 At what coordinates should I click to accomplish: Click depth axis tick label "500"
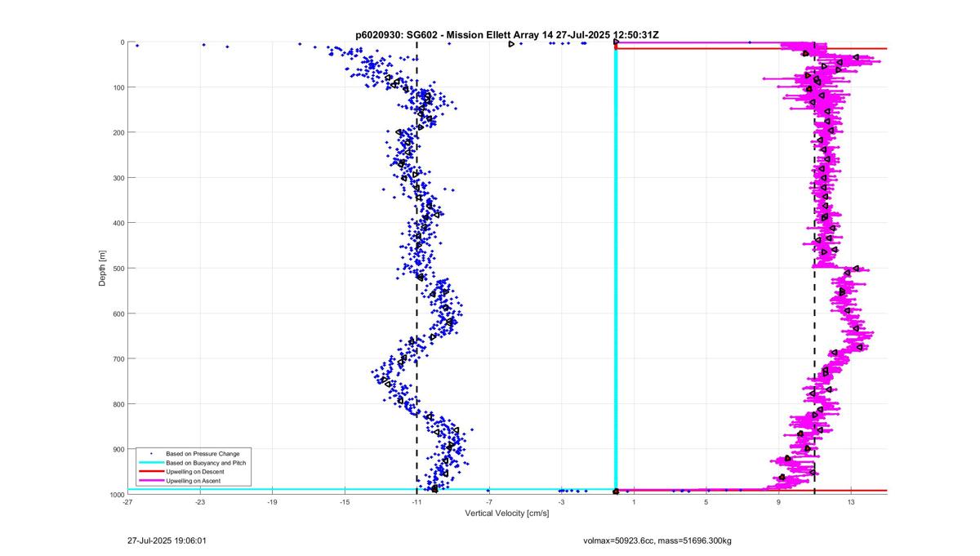pyautogui.click(x=118, y=269)
